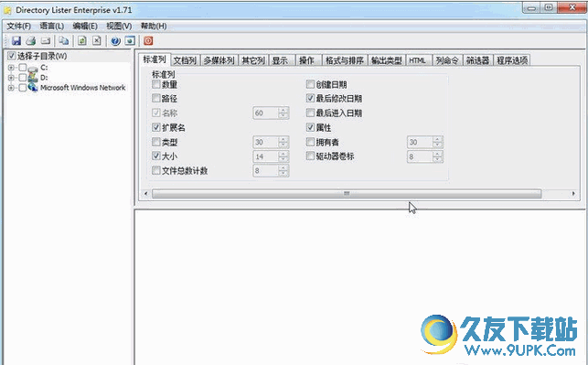This screenshot has height=365, width=588.
Task: Click the green Refresh toolbar icon
Action: (82, 41)
